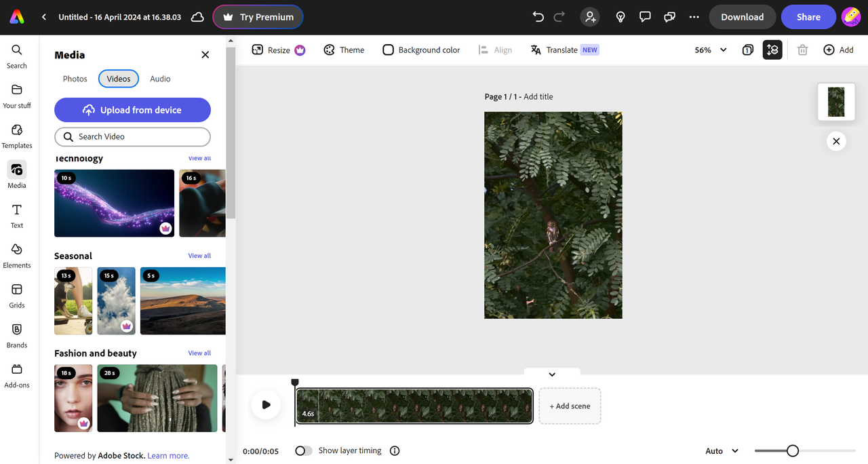Select the 13 s Seasonal video
Screen dimensions: 868x464
73,301
